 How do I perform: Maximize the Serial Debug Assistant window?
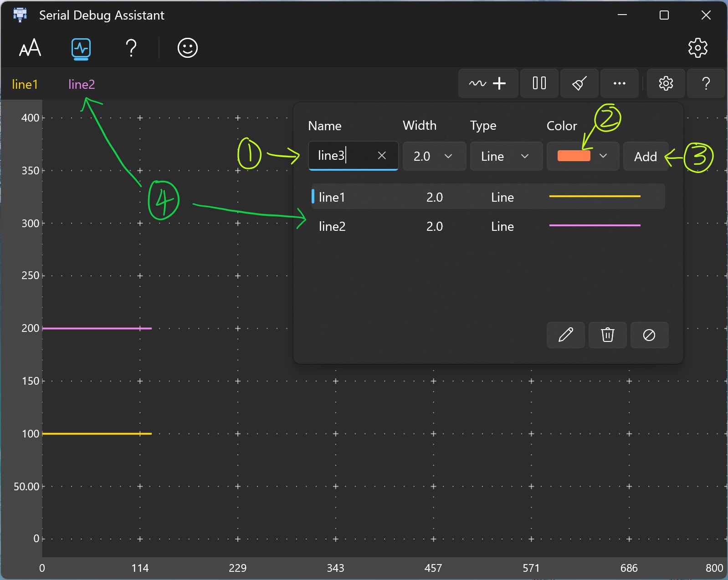pos(664,15)
